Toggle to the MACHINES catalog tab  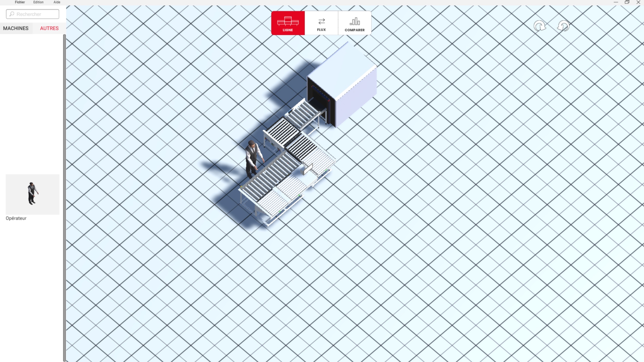click(16, 28)
